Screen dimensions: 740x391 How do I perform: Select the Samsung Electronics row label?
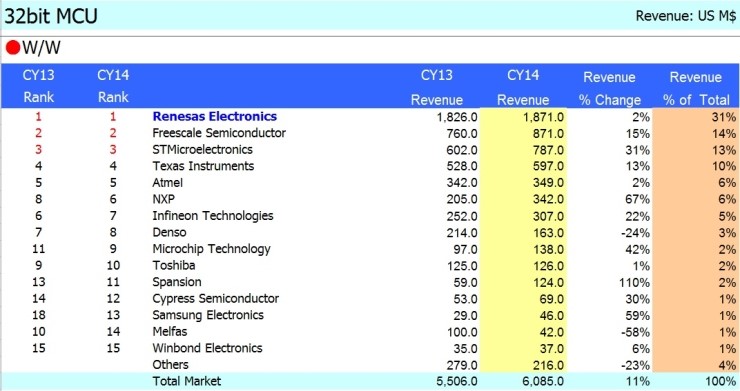point(208,315)
